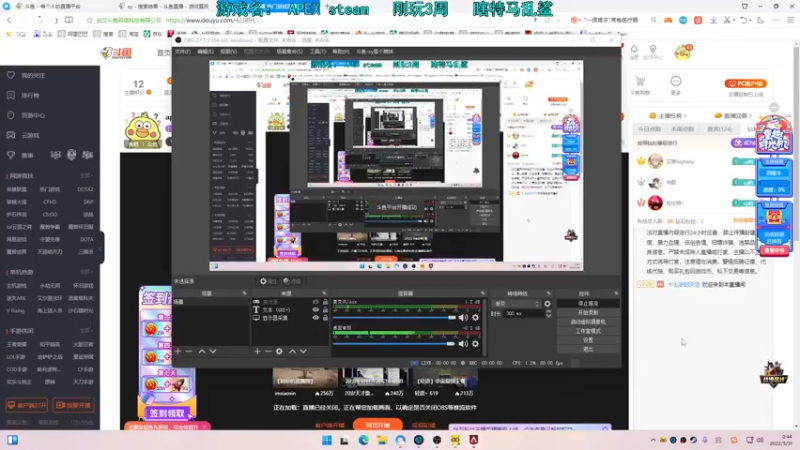Toggle visibility of the top greyed-out OBS source
The image size is (800, 450).
pos(315,302)
